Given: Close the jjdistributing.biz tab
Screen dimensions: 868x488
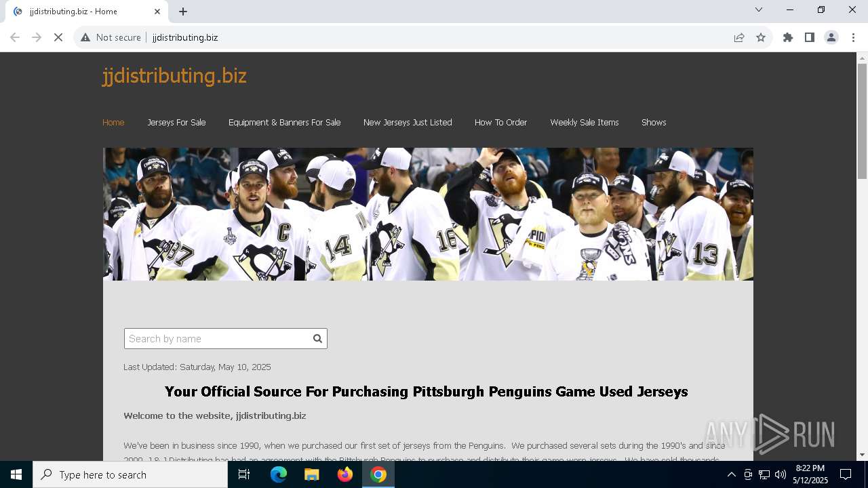Looking at the screenshot, I should (157, 12).
